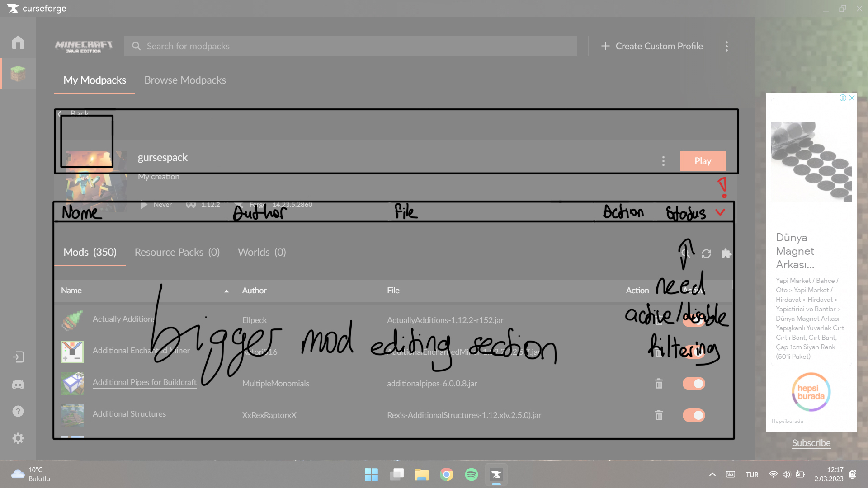The height and width of the screenshot is (488, 868).
Task: Click trash icon for Additional Pipes for Buildcraft
Action: coord(659,384)
